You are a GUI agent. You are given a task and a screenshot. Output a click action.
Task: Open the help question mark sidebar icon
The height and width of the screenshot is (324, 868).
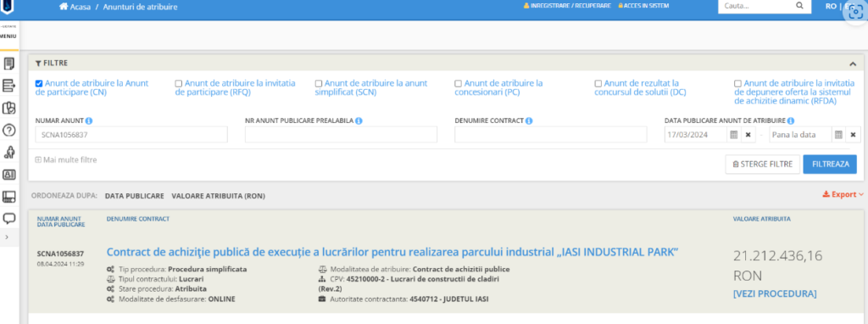(x=8, y=131)
